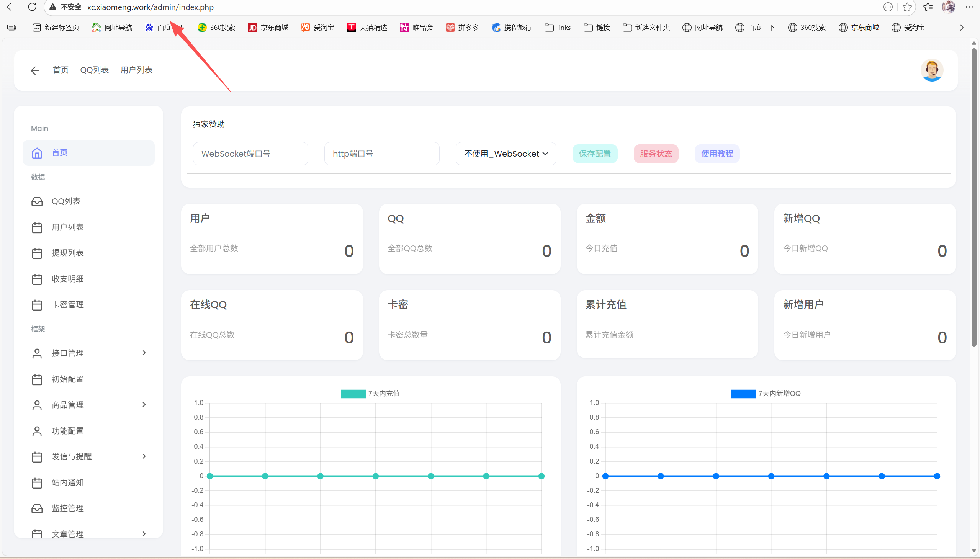Focus the WebSocket端口号 input field
980x559 pixels.
(x=250, y=154)
